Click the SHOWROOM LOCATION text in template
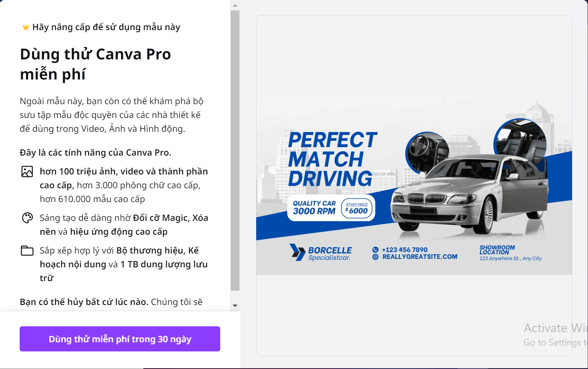The image size is (588, 369). (x=497, y=250)
